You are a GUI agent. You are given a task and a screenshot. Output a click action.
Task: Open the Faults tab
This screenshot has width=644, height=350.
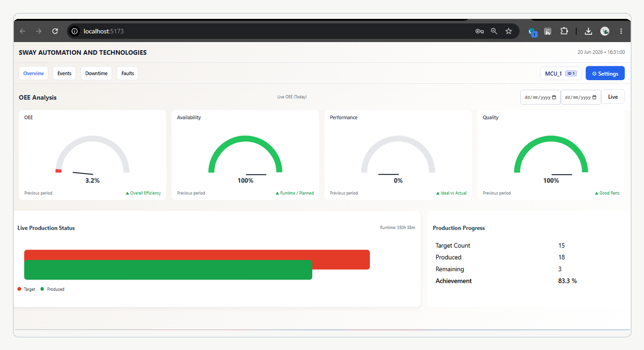[x=128, y=73]
